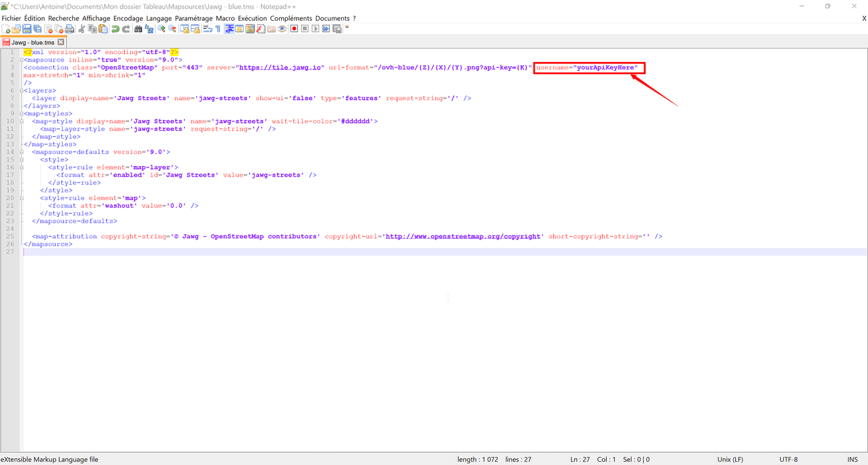Click the tile.jawg.io server link
The height and width of the screenshot is (465, 868).
[280, 67]
